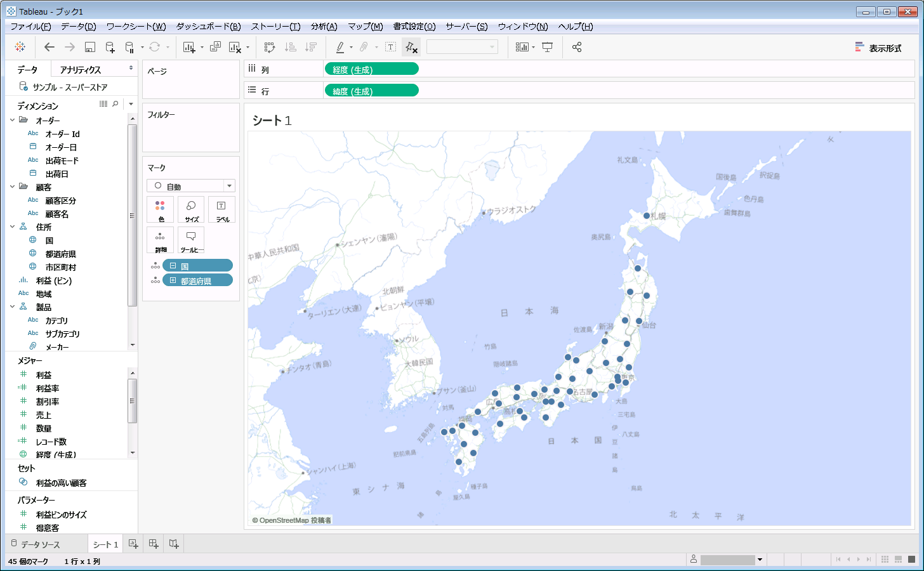924x571 pixels.
Task: Click the new worksheet tab icon
Action: (133, 544)
